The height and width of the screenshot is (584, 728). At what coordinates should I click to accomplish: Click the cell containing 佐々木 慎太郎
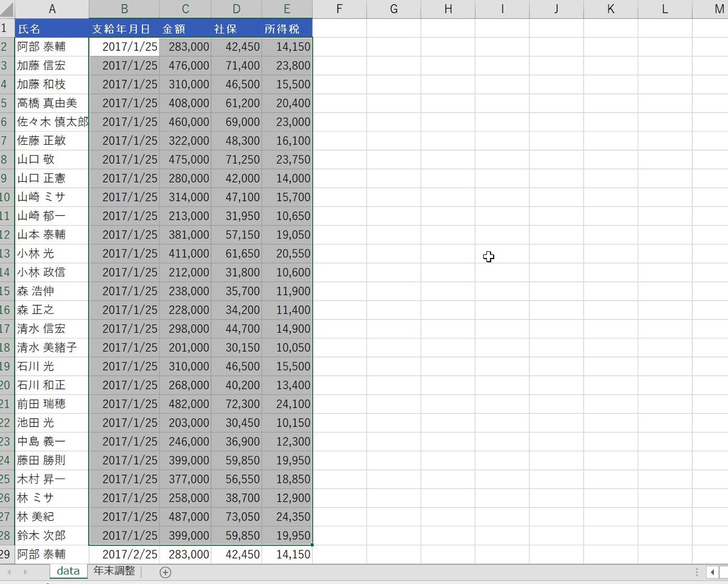click(x=52, y=122)
